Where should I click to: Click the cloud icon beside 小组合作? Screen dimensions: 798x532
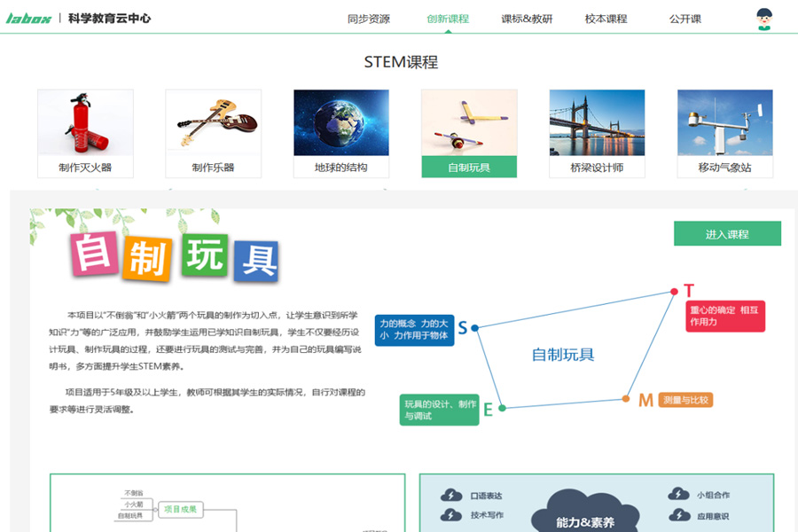[678, 494]
